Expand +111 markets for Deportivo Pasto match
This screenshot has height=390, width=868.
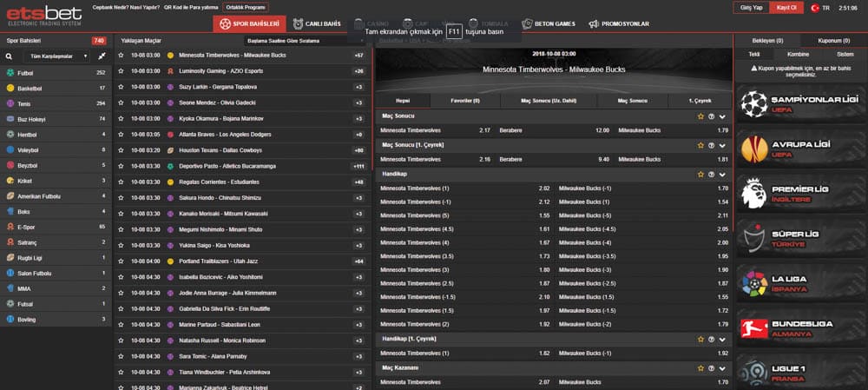pyautogui.click(x=358, y=166)
